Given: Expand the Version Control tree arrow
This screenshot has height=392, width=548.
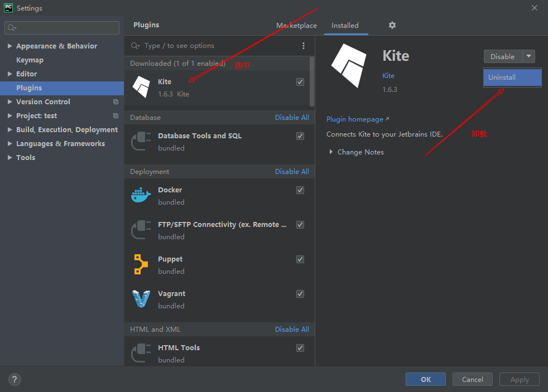Looking at the screenshot, I should click(x=10, y=101).
